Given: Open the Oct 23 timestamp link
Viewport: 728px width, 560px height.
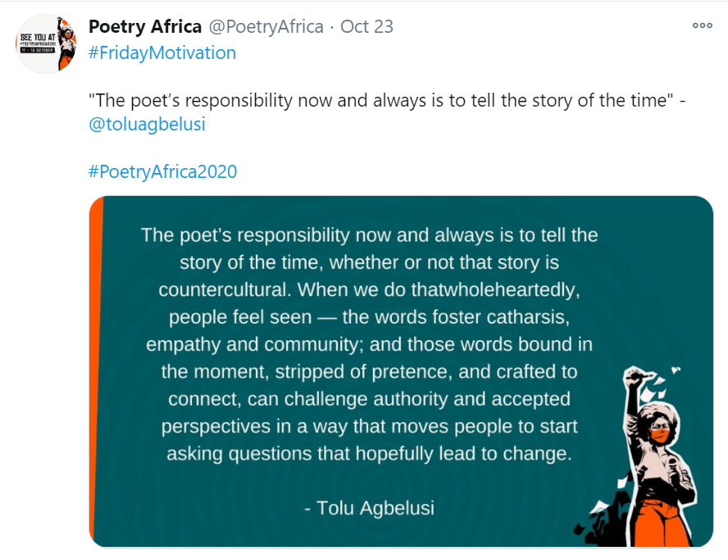Looking at the screenshot, I should pos(366,26).
